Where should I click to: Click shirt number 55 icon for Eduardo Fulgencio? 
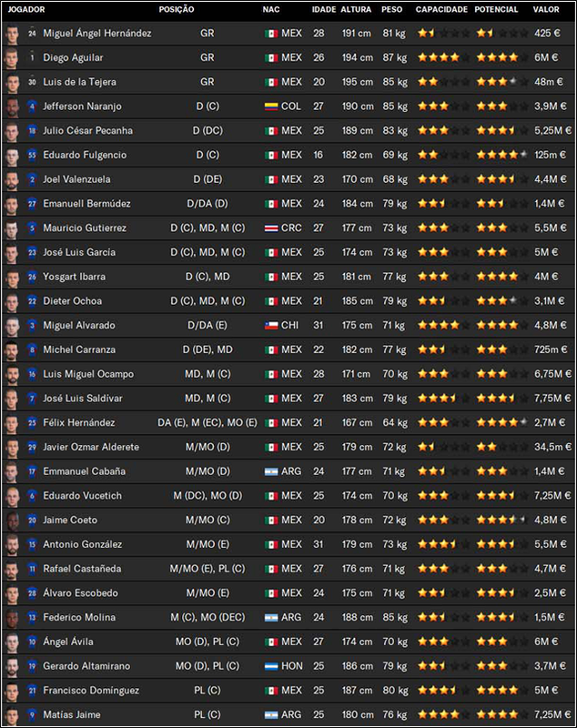(32, 155)
